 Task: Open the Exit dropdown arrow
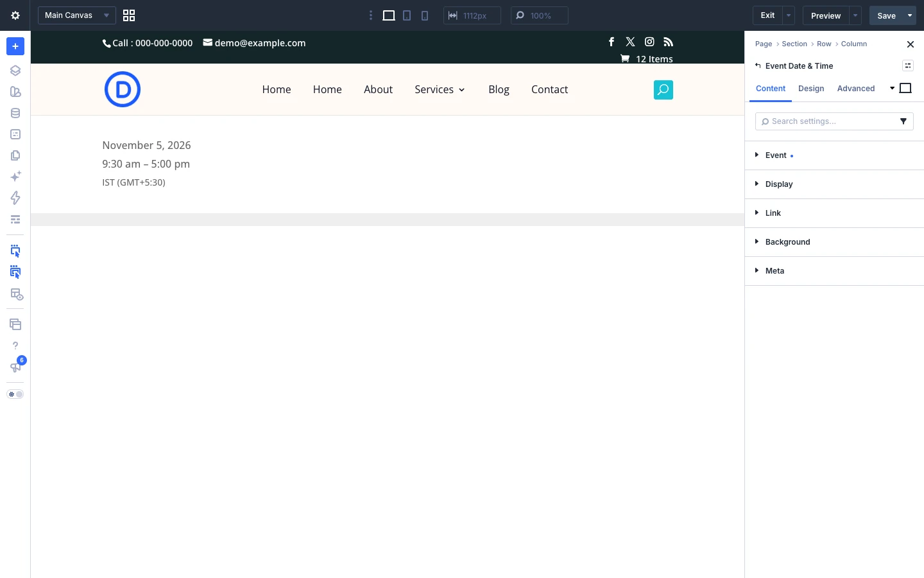tap(789, 15)
